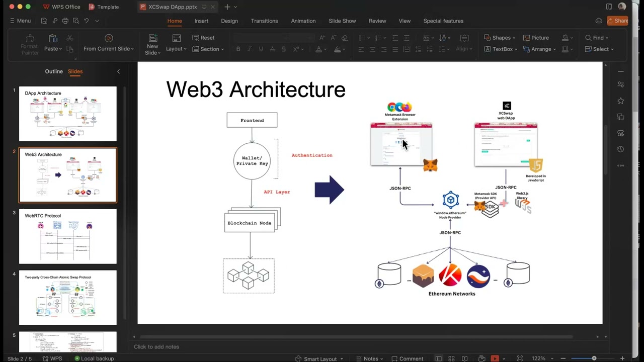Switch to the Outline panel tab
644x362 pixels.
(x=54, y=71)
